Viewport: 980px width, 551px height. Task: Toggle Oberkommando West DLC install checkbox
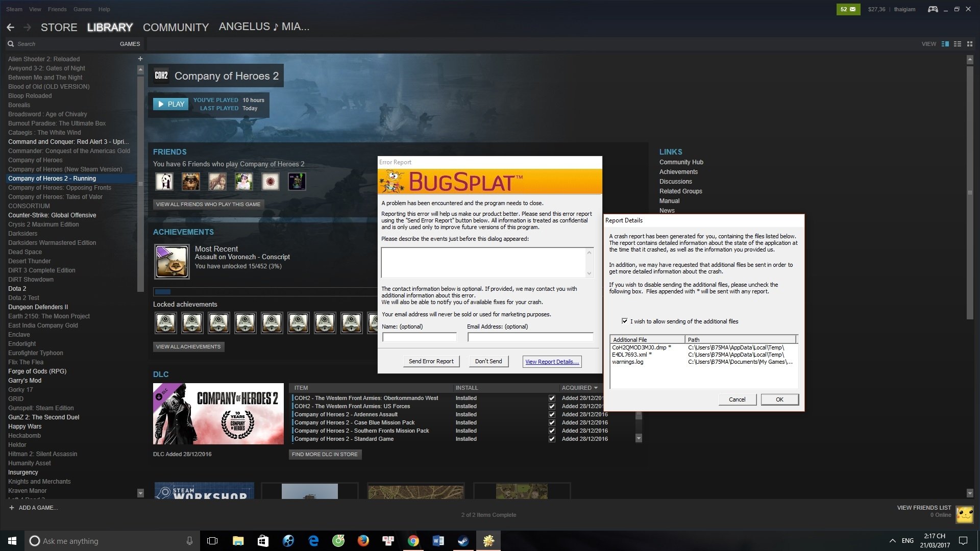click(x=552, y=398)
